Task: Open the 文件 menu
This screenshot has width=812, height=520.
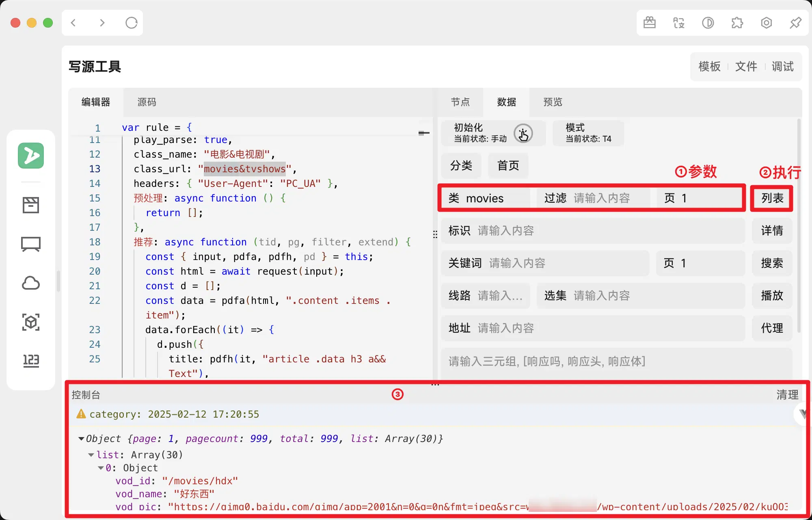Action: 746,67
